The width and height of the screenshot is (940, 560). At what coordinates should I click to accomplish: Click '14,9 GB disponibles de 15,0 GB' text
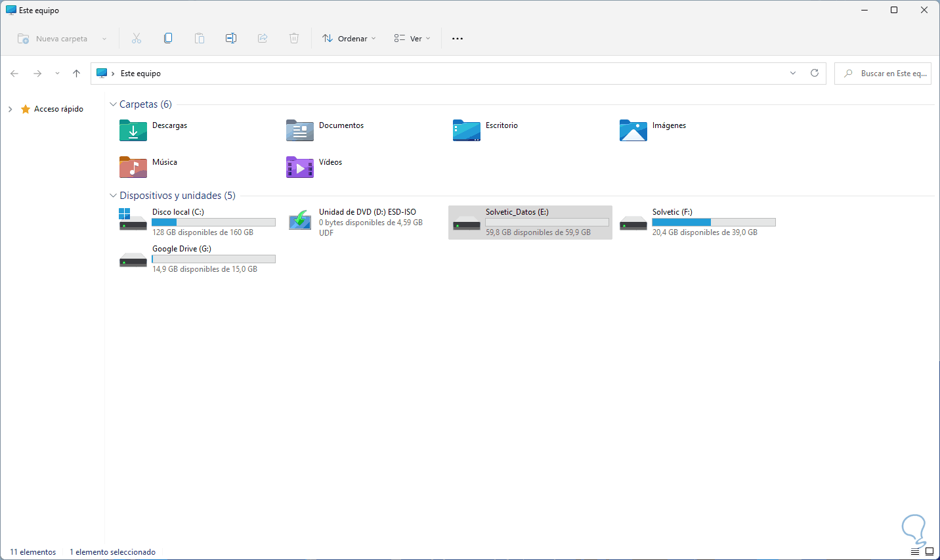[x=205, y=269]
